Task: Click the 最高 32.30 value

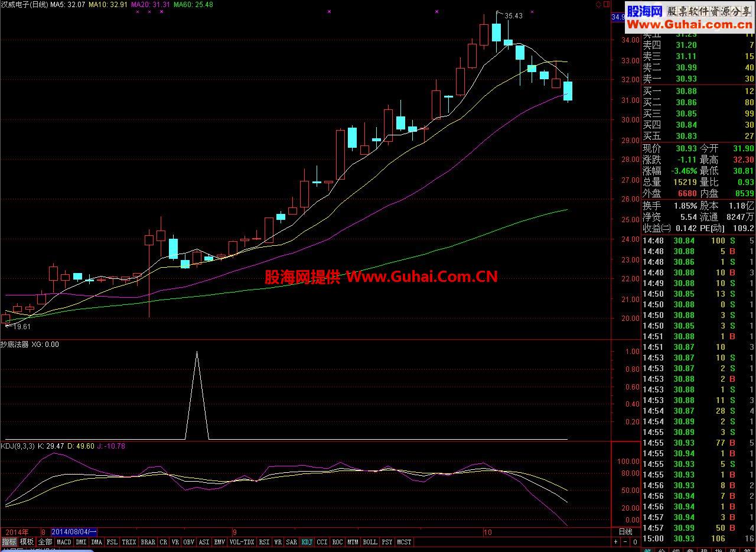Action: tap(744, 160)
